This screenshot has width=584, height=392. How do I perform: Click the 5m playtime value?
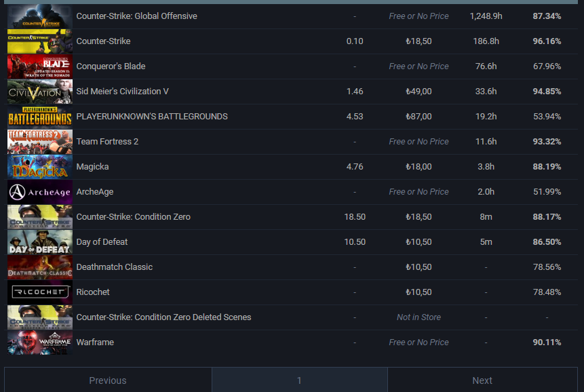tap(486, 242)
